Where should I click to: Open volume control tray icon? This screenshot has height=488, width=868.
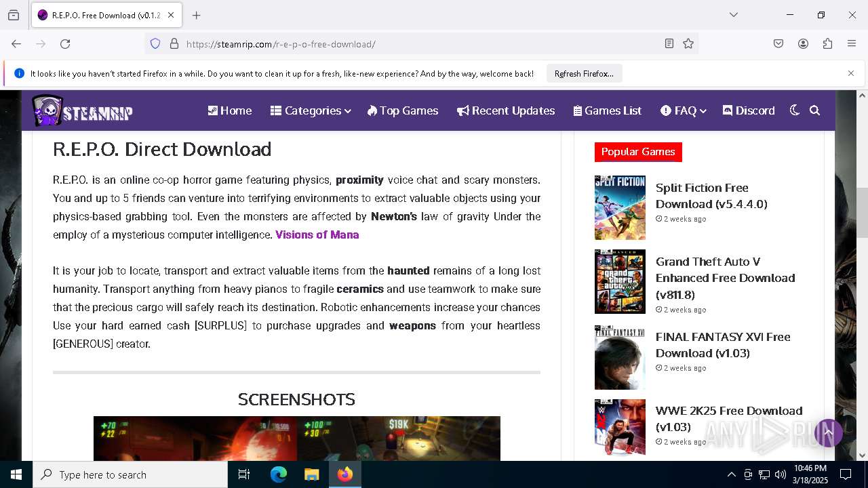[x=781, y=474]
